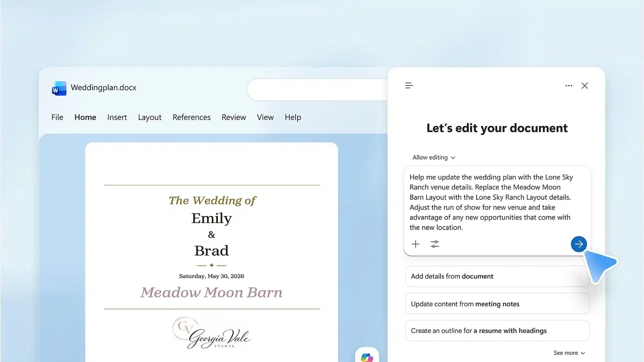
Task: Open the Review tab
Action: coord(234,117)
